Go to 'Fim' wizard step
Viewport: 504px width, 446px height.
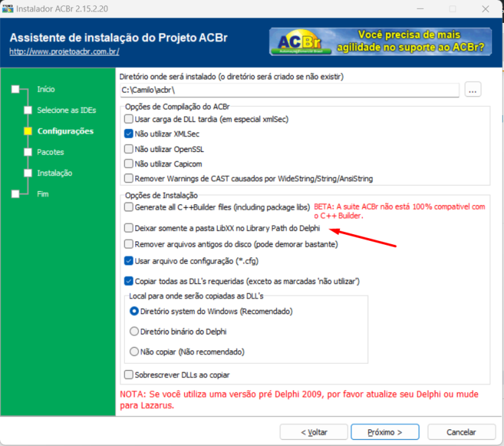[43, 194]
